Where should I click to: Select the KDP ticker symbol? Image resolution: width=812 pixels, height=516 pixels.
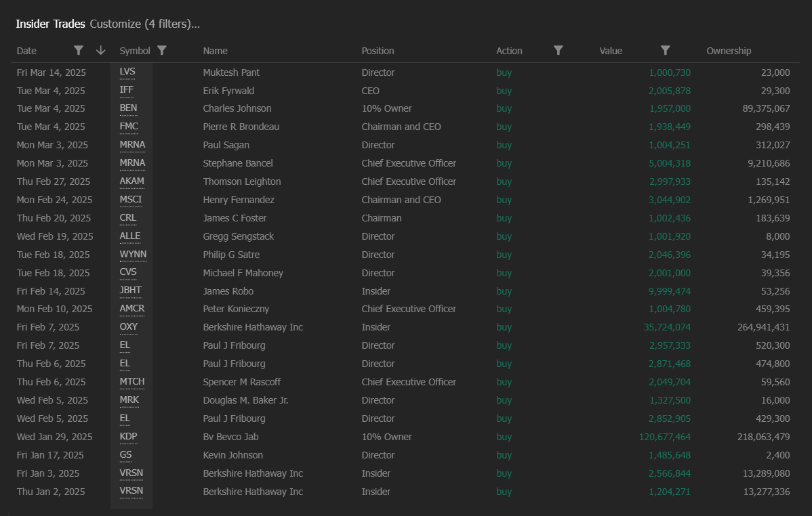point(128,436)
